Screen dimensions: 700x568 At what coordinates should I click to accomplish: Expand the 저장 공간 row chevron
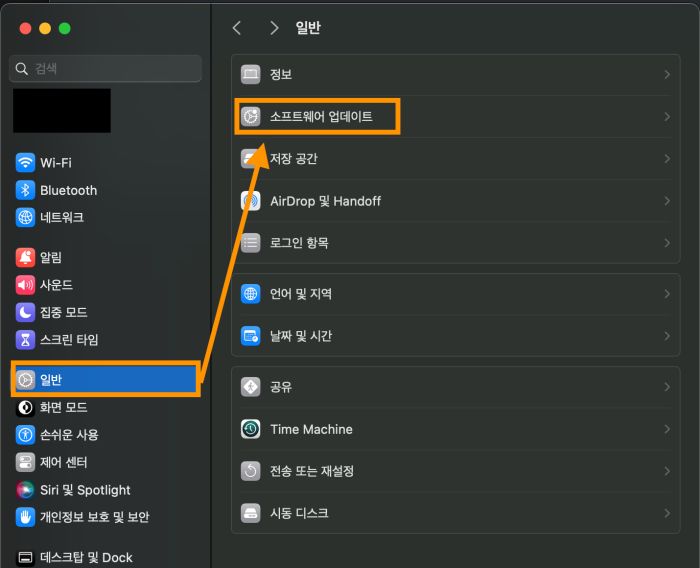point(667,159)
